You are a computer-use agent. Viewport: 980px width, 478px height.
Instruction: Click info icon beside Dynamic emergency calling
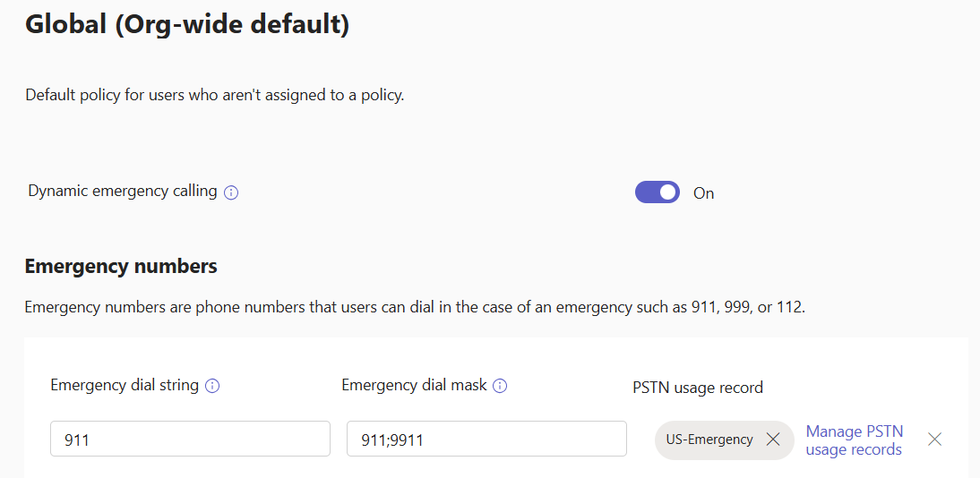click(231, 192)
